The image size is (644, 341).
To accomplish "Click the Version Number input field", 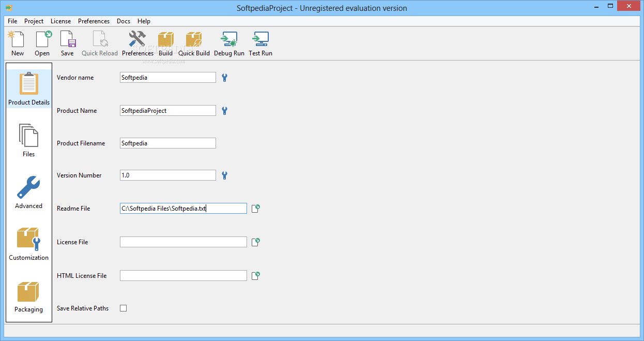I will pyautogui.click(x=168, y=175).
